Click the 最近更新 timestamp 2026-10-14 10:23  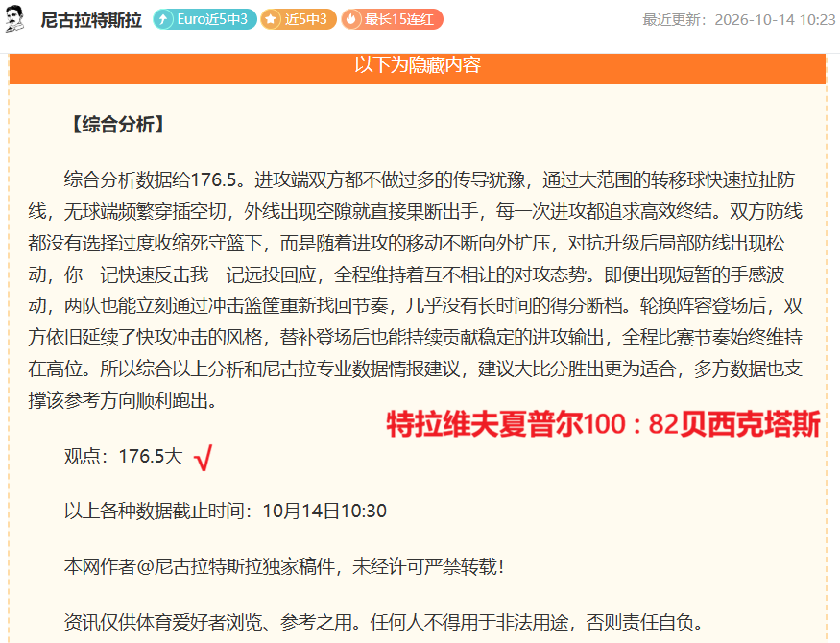(x=739, y=20)
